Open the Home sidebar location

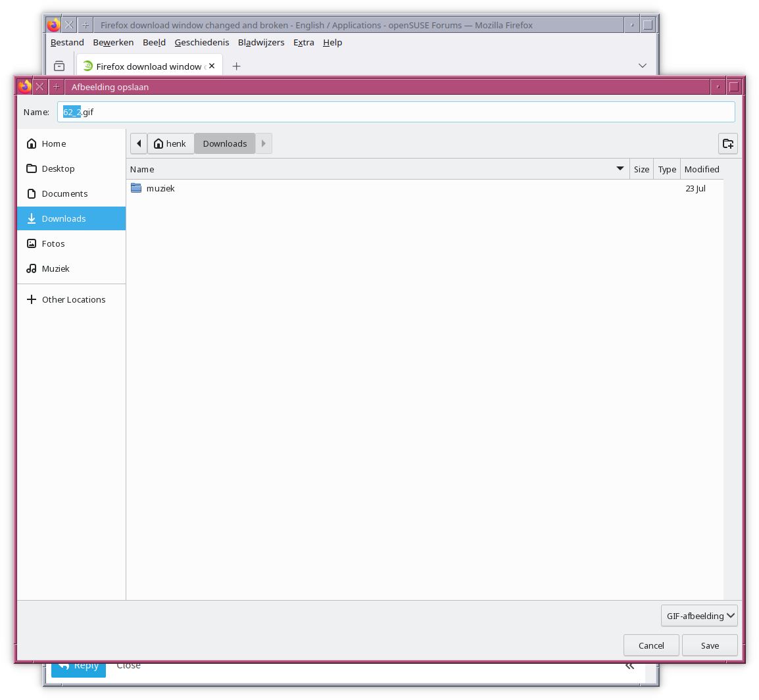coord(72,144)
